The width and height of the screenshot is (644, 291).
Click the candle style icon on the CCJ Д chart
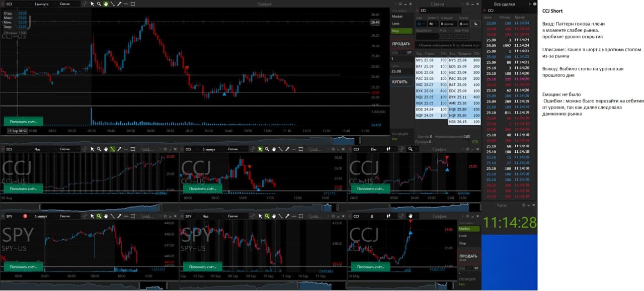point(389,216)
